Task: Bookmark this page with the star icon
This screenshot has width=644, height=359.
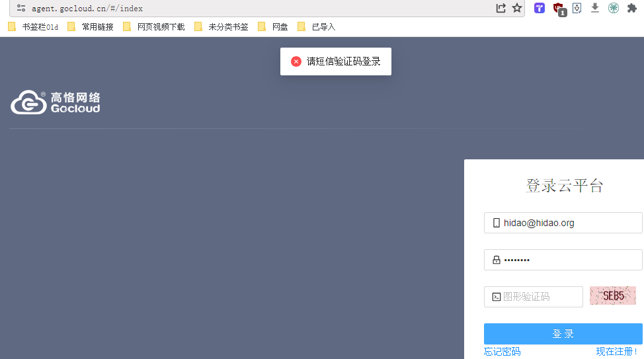Action: [x=517, y=8]
